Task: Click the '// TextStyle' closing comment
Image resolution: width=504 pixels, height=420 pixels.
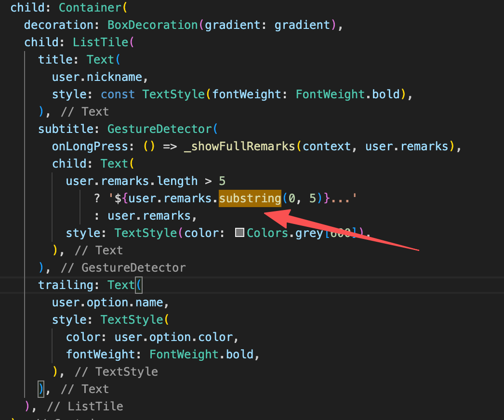Action: (116, 372)
